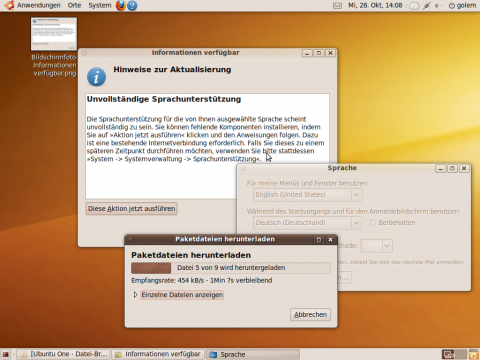The width and height of the screenshot is (480, 360).
Task: Open the trash icon in bottom panel
Action: pos(474,354)
